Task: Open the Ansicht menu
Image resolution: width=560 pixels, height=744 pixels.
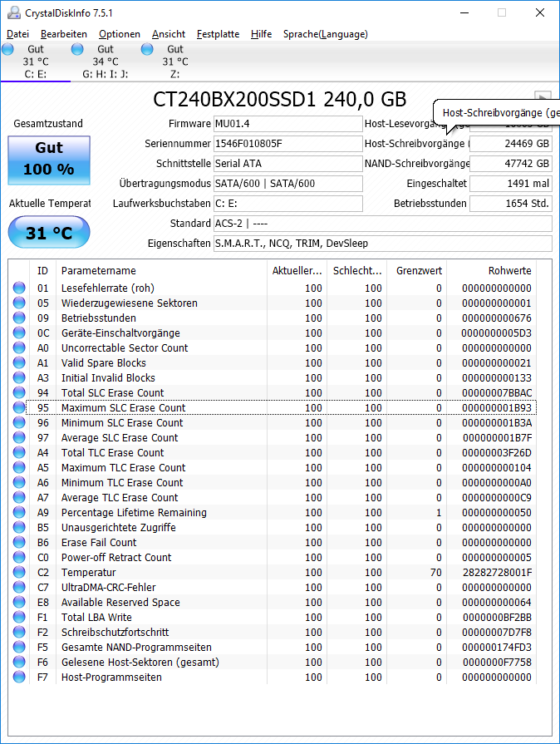Action: [x=169, y=34]
